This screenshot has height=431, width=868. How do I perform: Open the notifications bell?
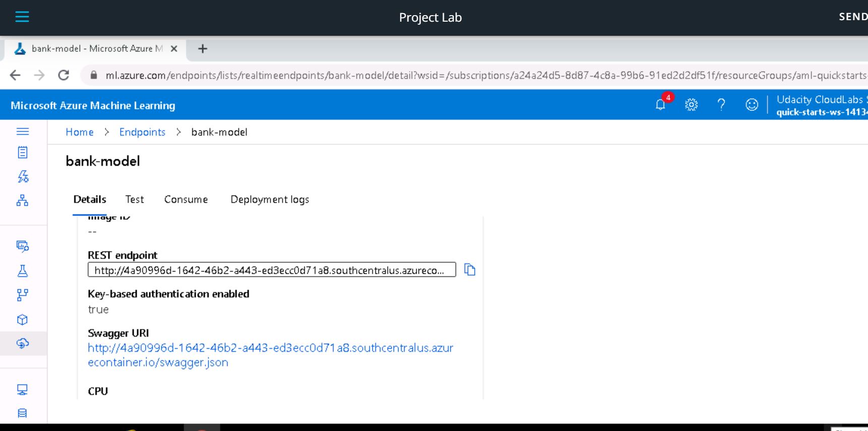tap(660, 104)
